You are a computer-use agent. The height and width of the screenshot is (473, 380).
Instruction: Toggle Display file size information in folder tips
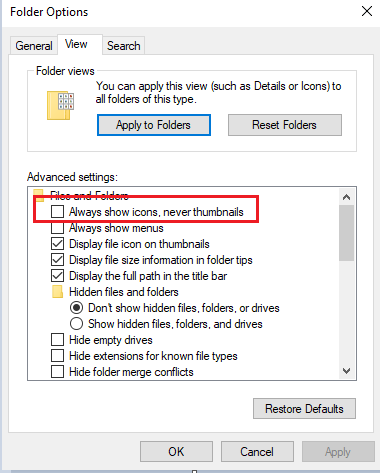57,260
